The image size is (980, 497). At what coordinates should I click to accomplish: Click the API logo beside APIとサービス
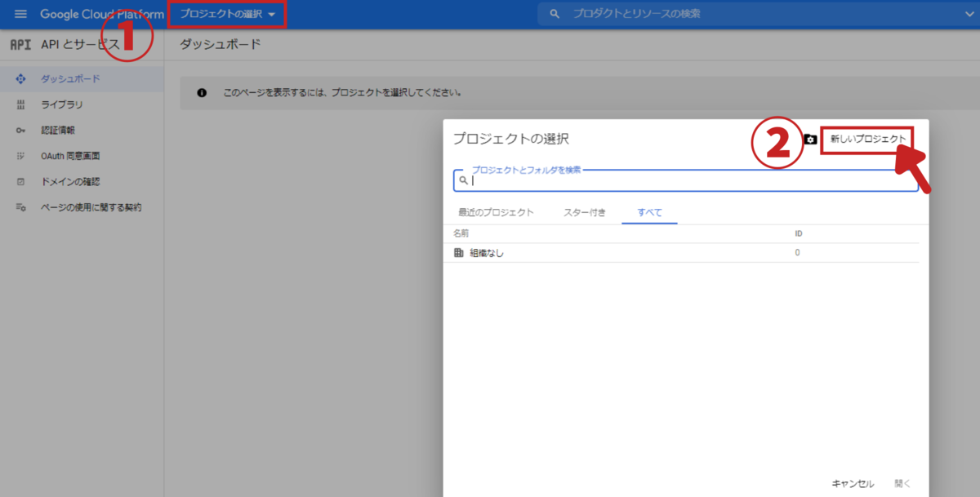(x=20, y=44)
